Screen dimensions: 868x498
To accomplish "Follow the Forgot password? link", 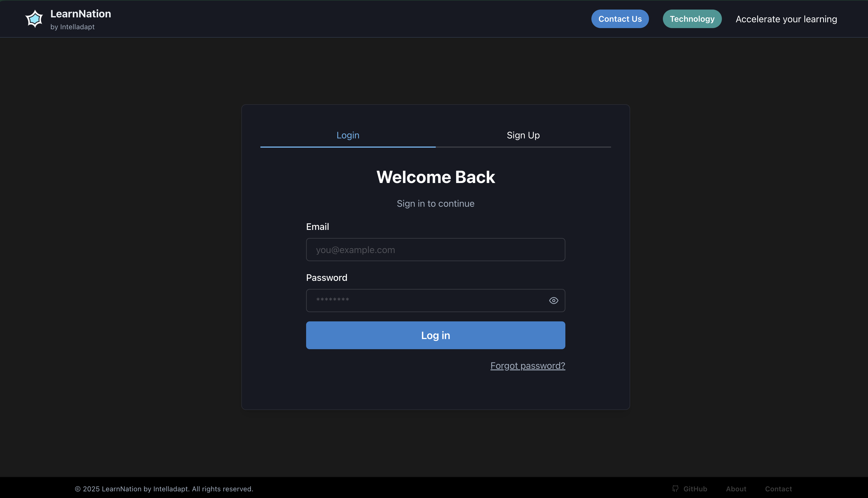I will tap(527, 366).
